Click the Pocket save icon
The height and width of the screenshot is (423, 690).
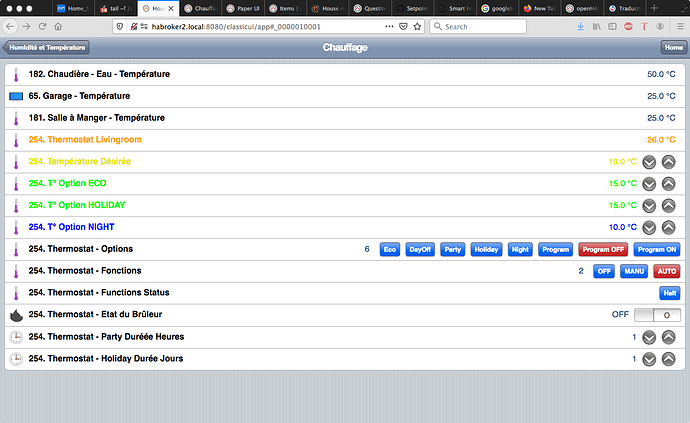coord(403,26)
